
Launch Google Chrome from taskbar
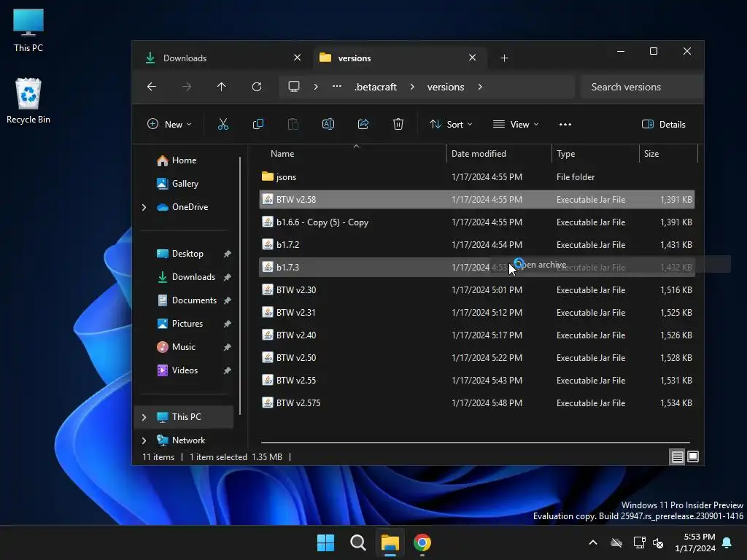(422, 542)
